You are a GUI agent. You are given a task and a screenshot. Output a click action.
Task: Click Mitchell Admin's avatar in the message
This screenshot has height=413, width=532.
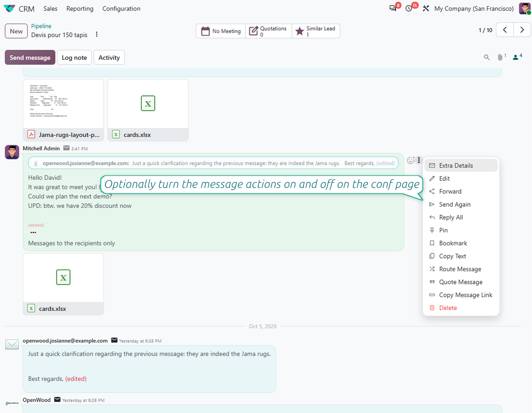point(12,152)
